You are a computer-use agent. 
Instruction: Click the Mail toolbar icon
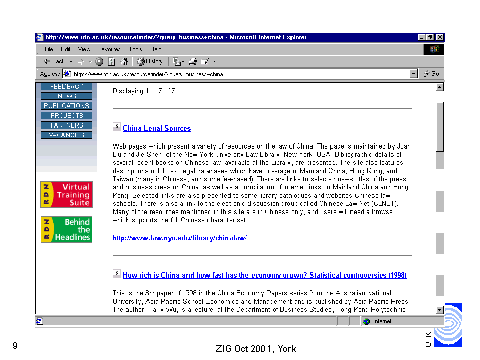(178, 62)
